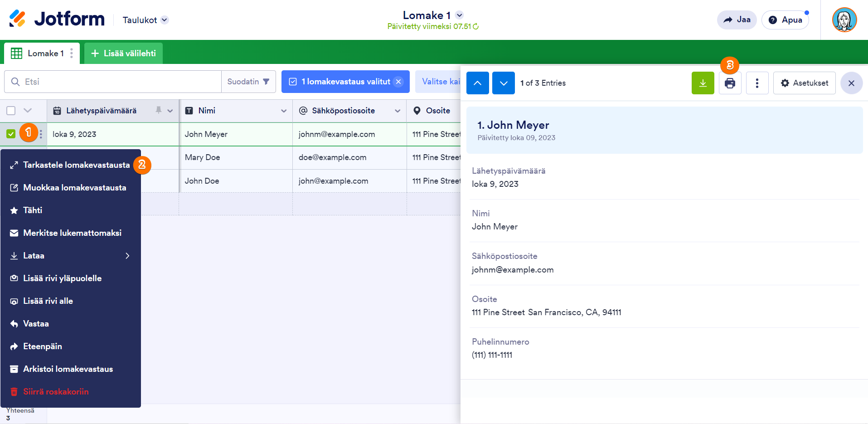
Task: Choose Arkistoi lomakevastaus menu item
Action: [68, 369]
